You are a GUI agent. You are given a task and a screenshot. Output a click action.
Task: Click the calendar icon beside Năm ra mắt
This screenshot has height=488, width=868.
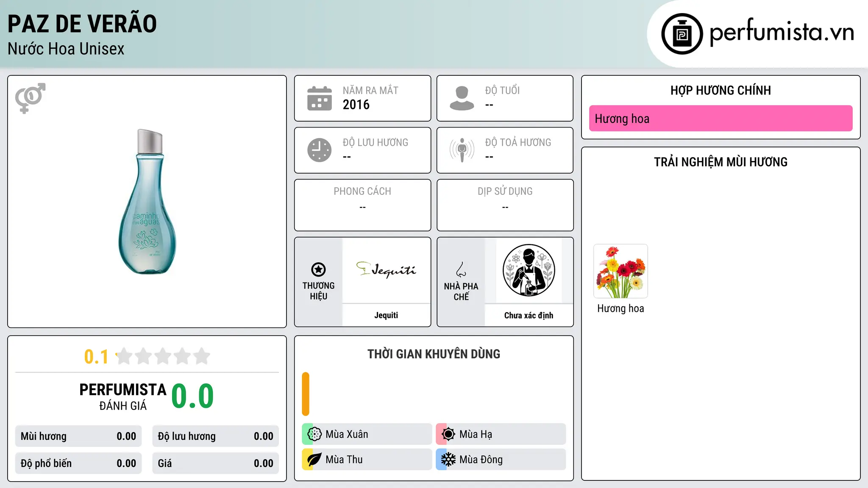tap(320, 98)
